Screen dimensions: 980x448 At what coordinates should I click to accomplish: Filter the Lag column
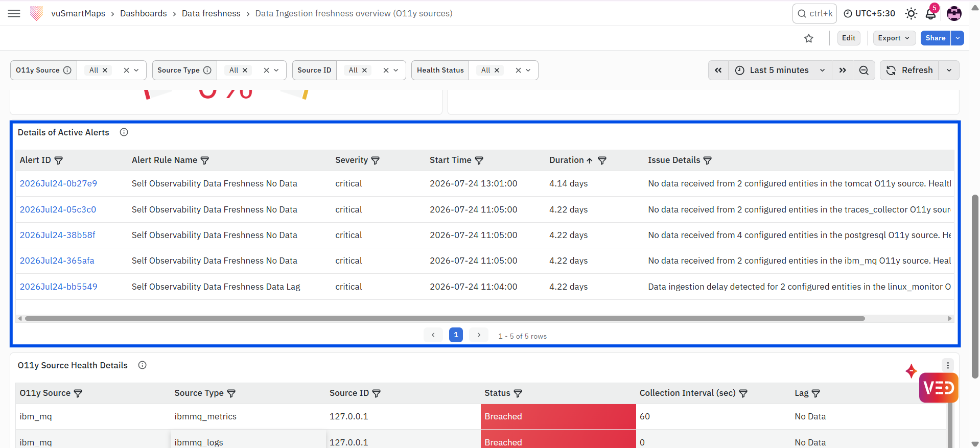816,393
